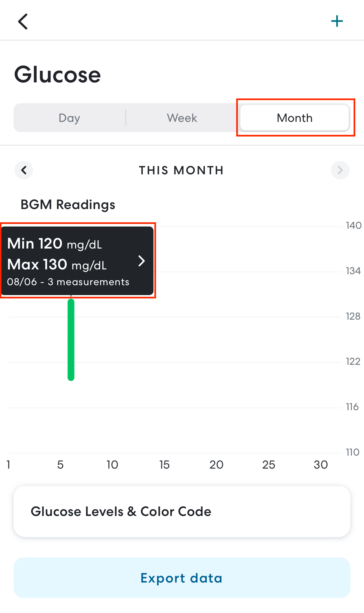The height and width of the screenshot is (613, 364).
Task: Tap day 10 on the chart axis
Action: [112, 465]
